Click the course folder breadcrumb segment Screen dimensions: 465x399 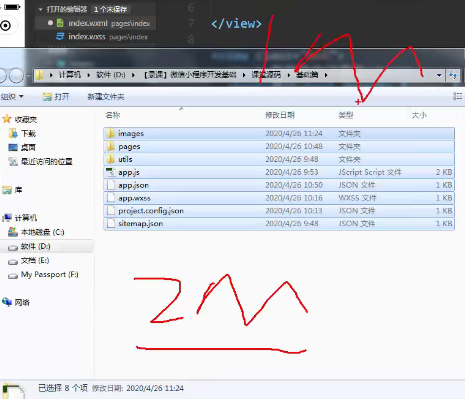(x=190, y=75)
